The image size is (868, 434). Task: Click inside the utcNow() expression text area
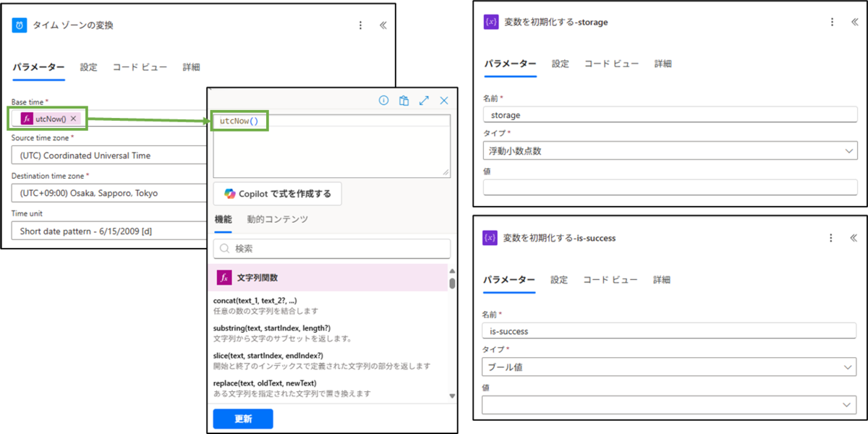click(x=331, y=145)
